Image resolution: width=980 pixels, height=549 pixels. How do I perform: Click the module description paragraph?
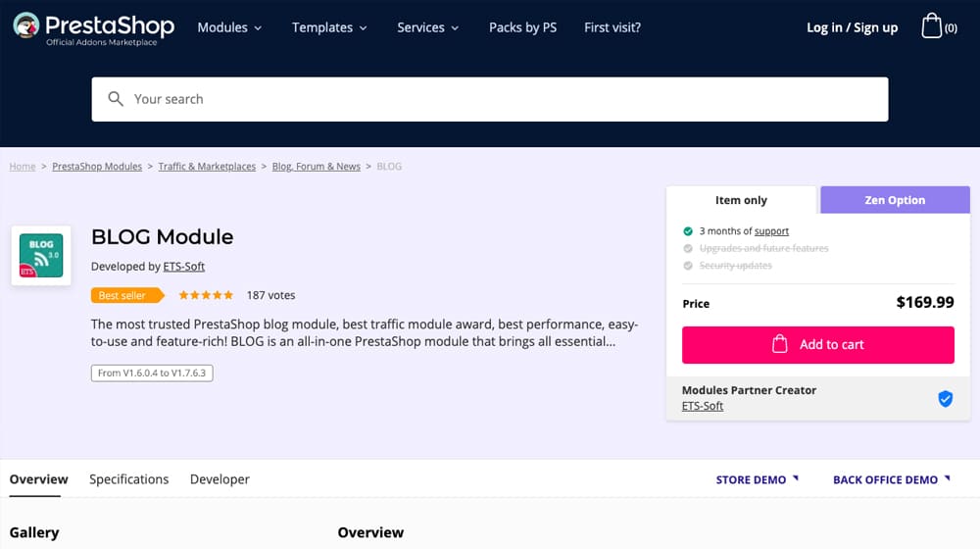tap(365, 332)
